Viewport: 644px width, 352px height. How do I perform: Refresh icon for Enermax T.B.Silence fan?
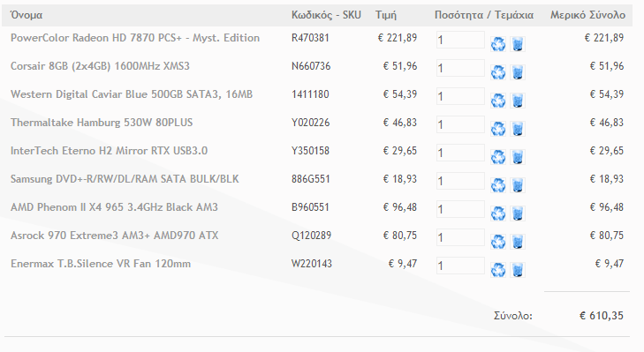(x=497, y=270)
